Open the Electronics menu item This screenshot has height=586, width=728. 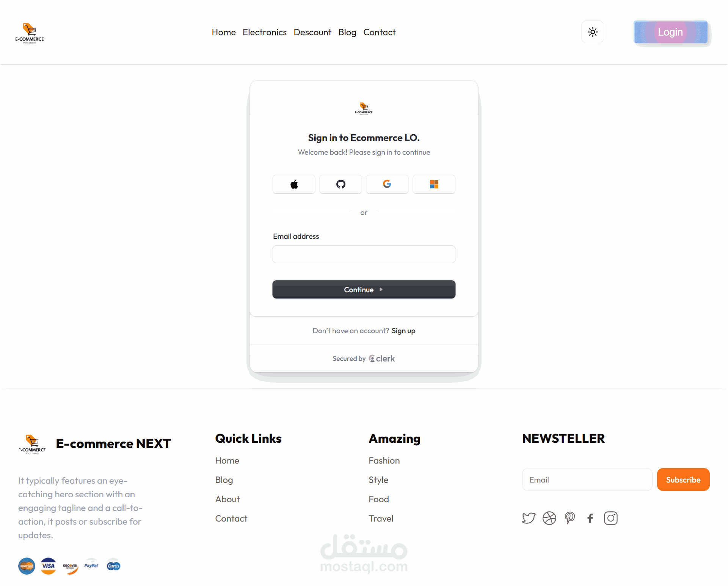coord(265,32)
